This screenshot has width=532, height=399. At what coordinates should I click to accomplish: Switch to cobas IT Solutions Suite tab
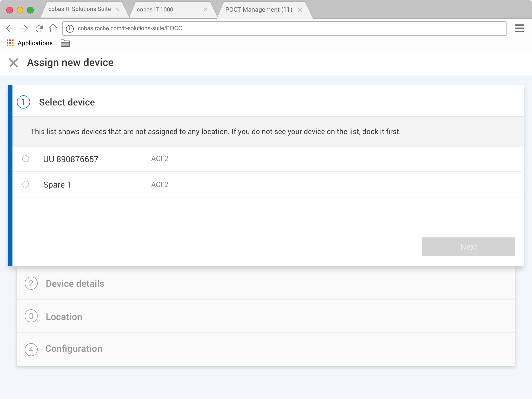point(79,9)
